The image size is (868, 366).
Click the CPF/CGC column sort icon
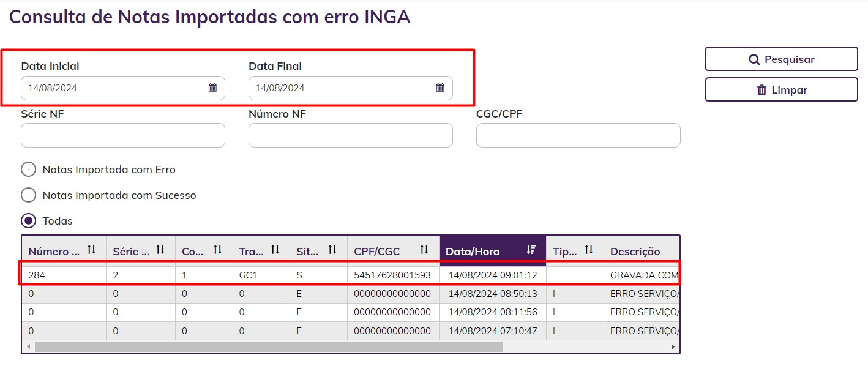point(424,250)
